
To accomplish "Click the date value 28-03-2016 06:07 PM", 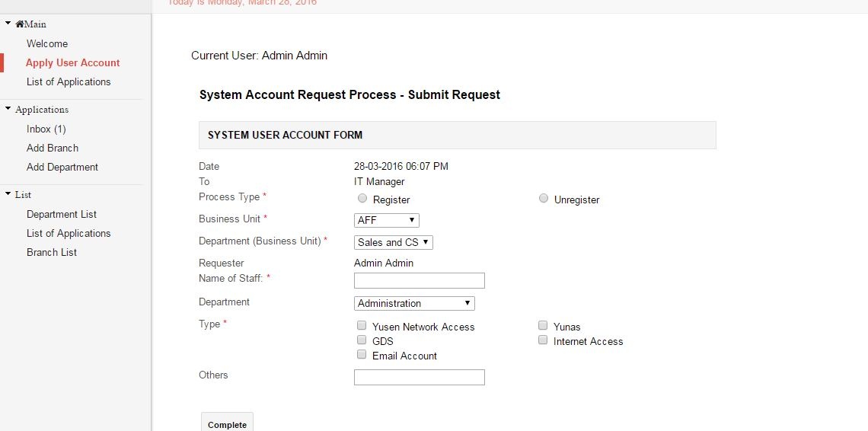I will pyautogui.click(x=400, y=166).
